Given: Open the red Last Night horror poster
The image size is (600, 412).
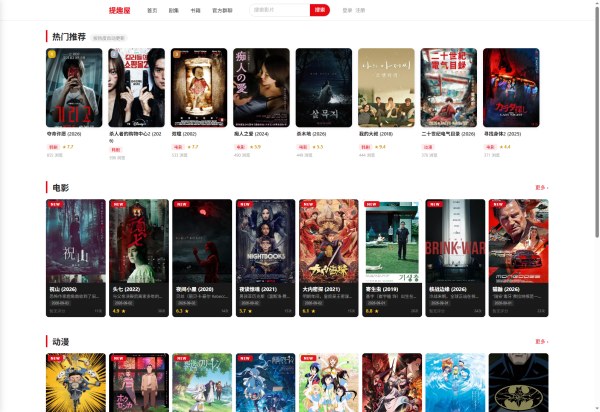Looking at the screenshot, I should [511, 88].
